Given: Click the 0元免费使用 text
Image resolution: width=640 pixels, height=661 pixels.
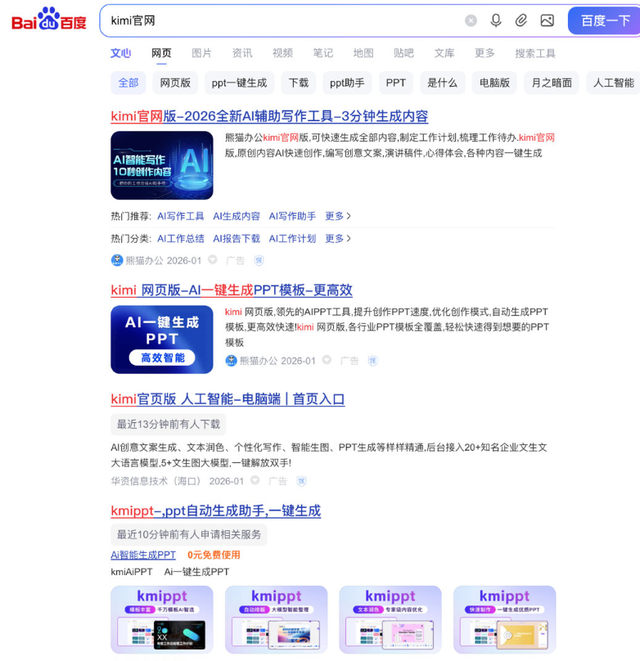Looking at the screenshot, I should [x=214, y=555].
